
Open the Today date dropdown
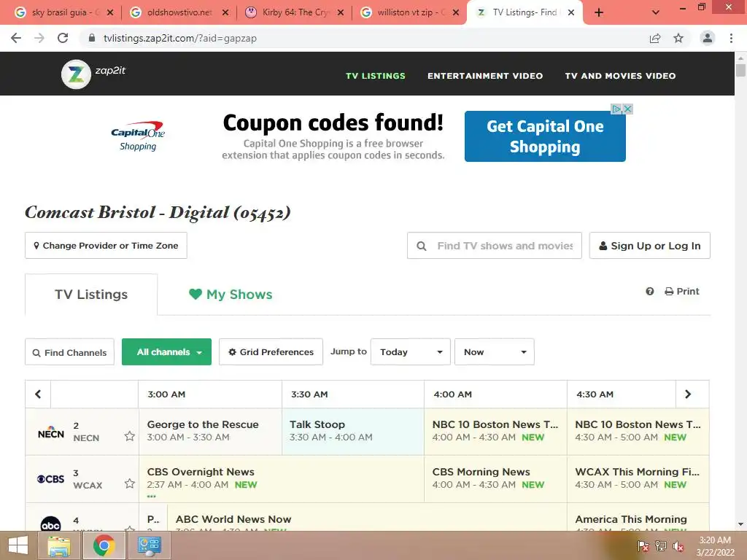click(411, 352)
